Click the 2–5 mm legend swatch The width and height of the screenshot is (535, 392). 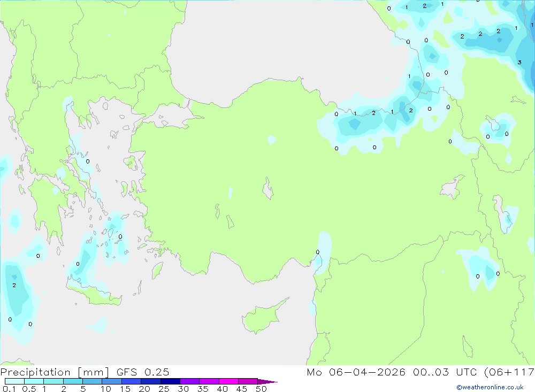(73, 381)
